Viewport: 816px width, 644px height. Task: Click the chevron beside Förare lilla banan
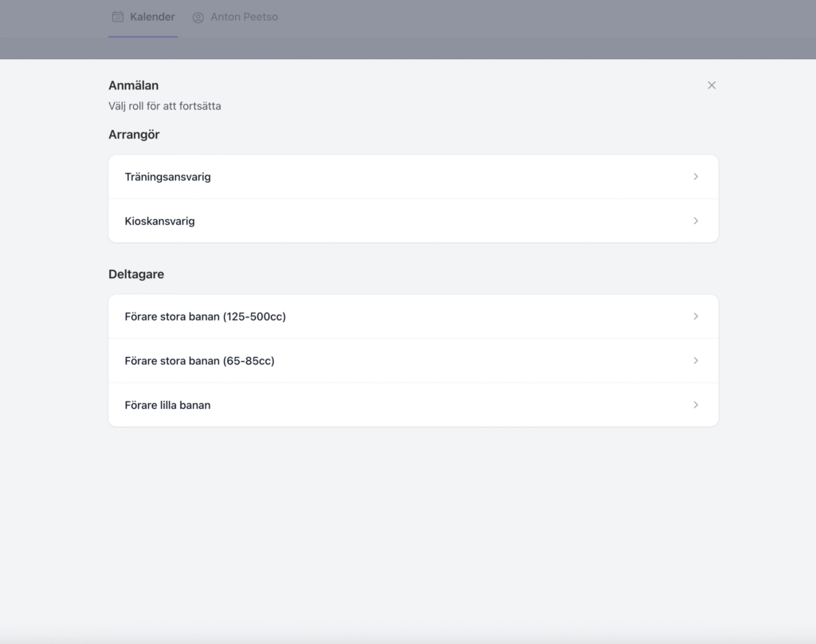pyautogui.click(x=696, y=405)
